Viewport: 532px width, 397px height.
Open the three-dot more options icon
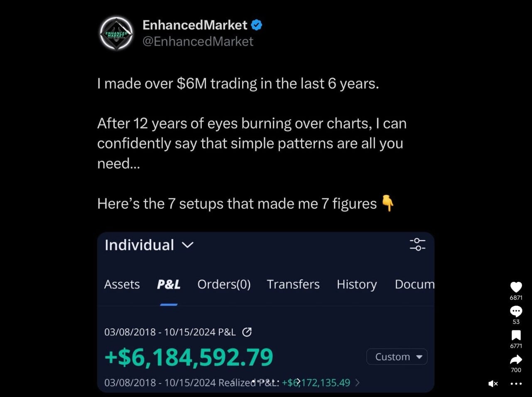pos(516,384)
